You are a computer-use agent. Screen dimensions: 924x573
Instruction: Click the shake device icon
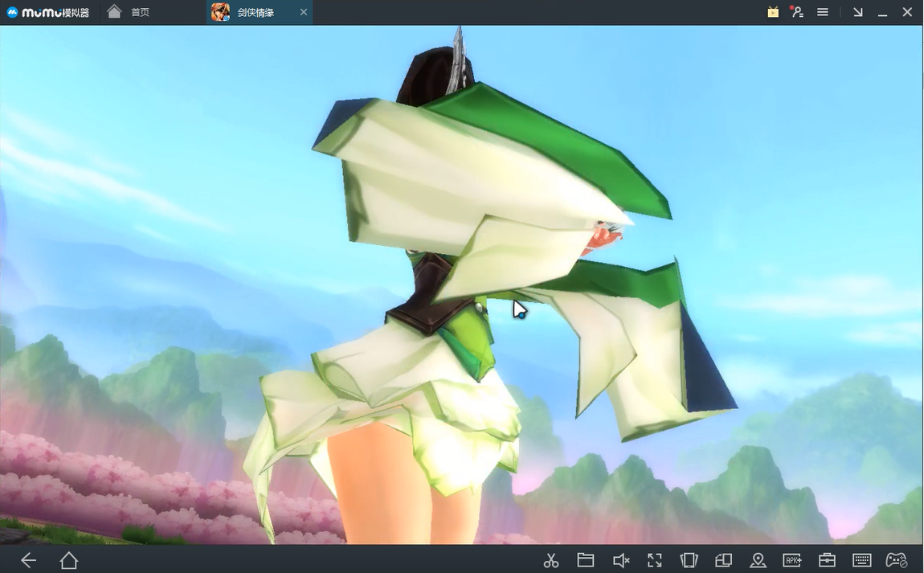(x=689, y=560)
